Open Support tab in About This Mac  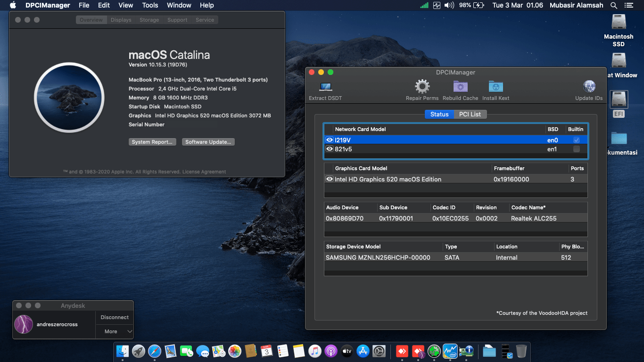pos(177,20)
